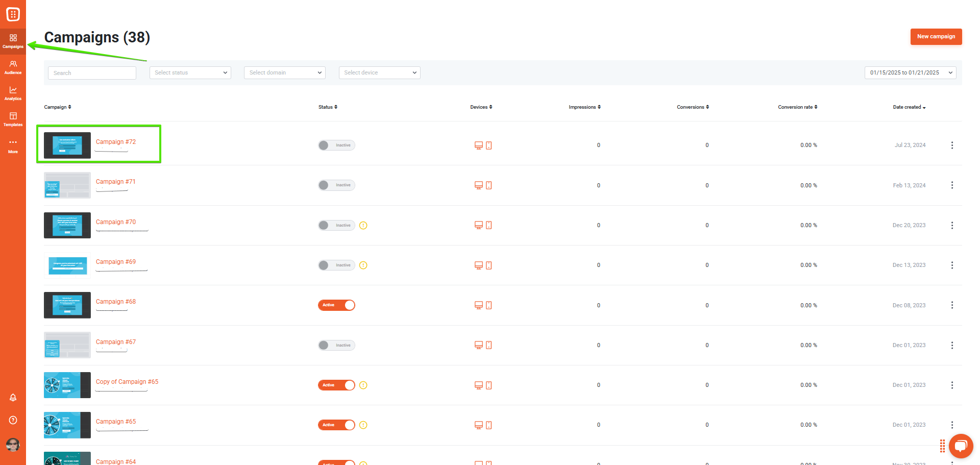
Task: Expand the Select device dropdown
Action: (380, 73)
